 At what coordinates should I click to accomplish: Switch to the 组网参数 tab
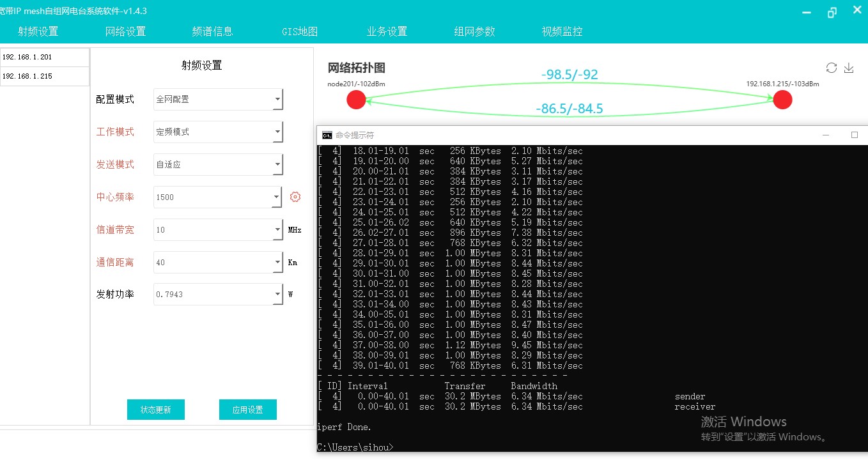coord(474,31)
